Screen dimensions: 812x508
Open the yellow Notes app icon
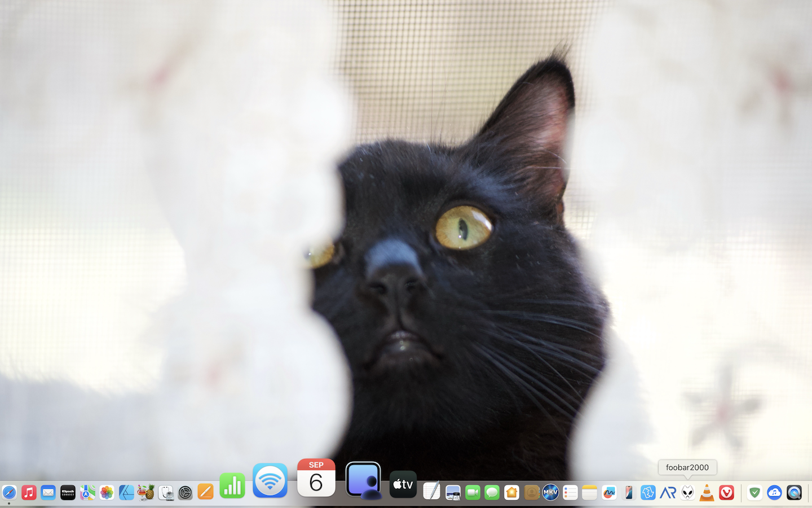[x=589, y=493]
